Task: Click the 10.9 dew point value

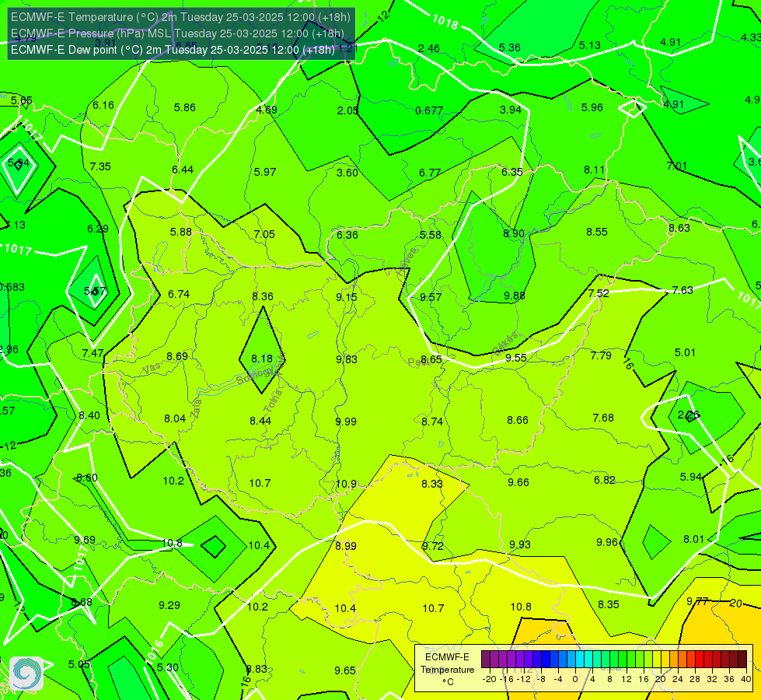Action: 346,485
